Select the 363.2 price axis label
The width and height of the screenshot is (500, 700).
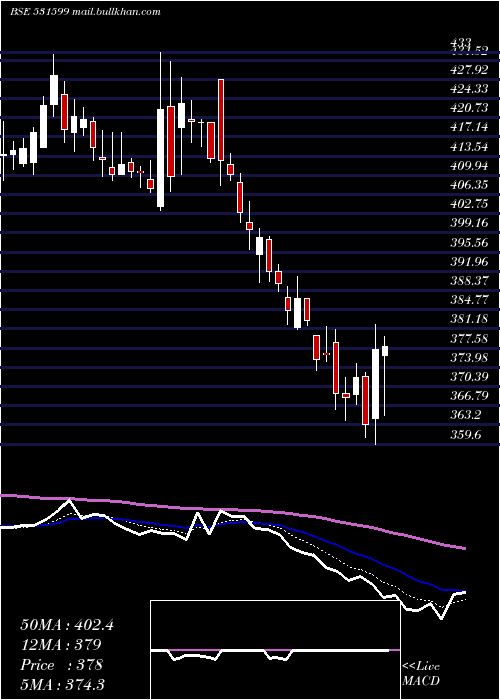[x=466, y=415]
